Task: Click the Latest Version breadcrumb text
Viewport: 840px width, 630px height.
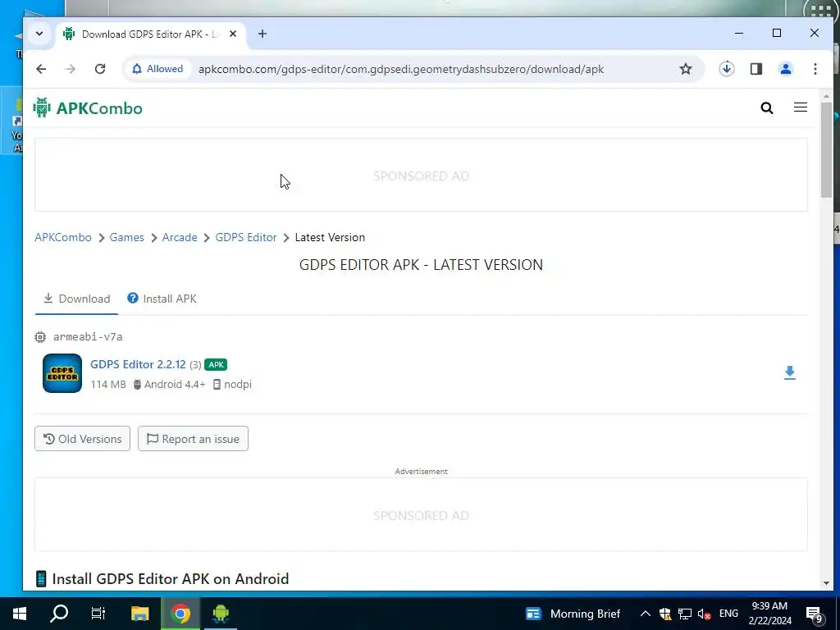Action: 330,237
